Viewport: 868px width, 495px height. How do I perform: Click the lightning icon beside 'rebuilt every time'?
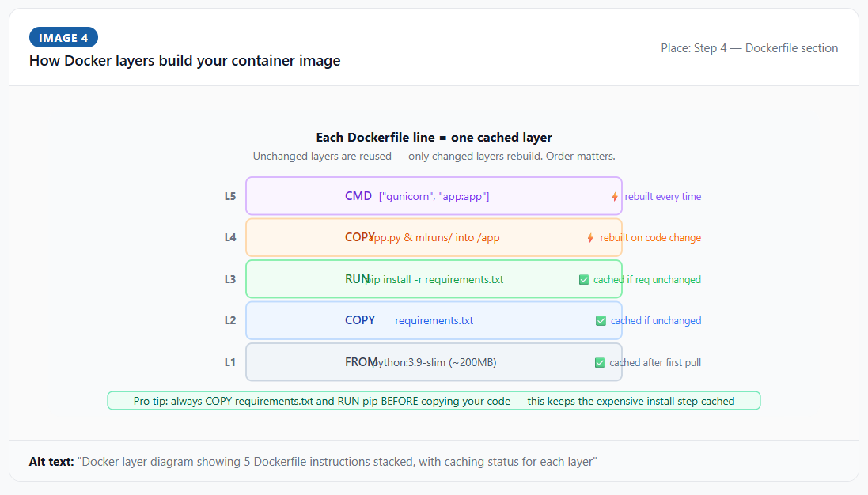pyautogui.click(x=615, y=197)
